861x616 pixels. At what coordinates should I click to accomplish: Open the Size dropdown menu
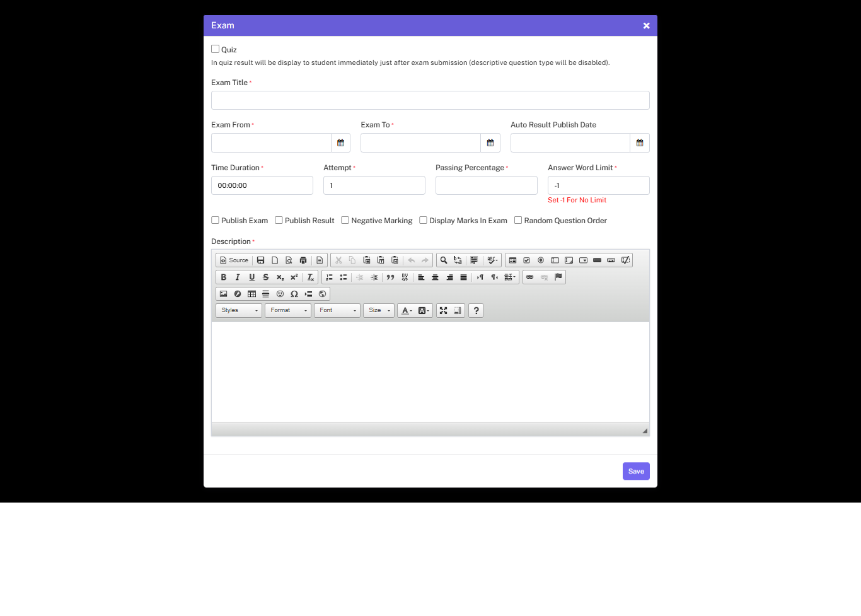379,310
